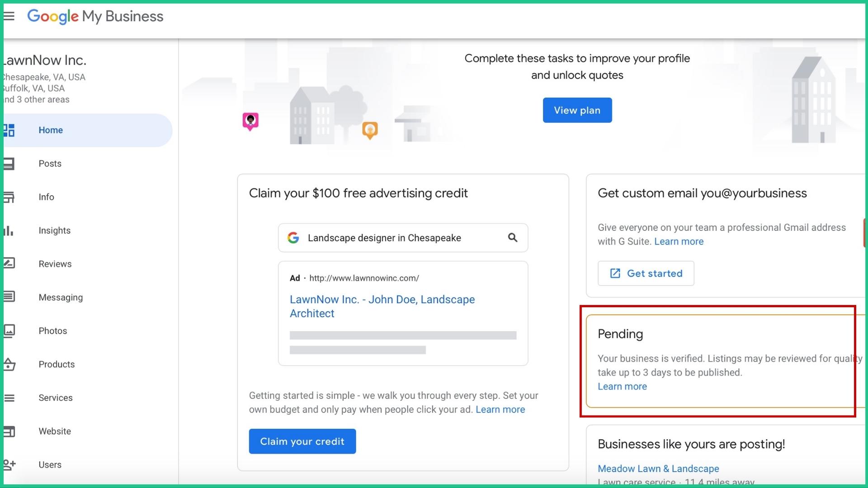Click the Google G logo in search box

[x=293, y=238]
